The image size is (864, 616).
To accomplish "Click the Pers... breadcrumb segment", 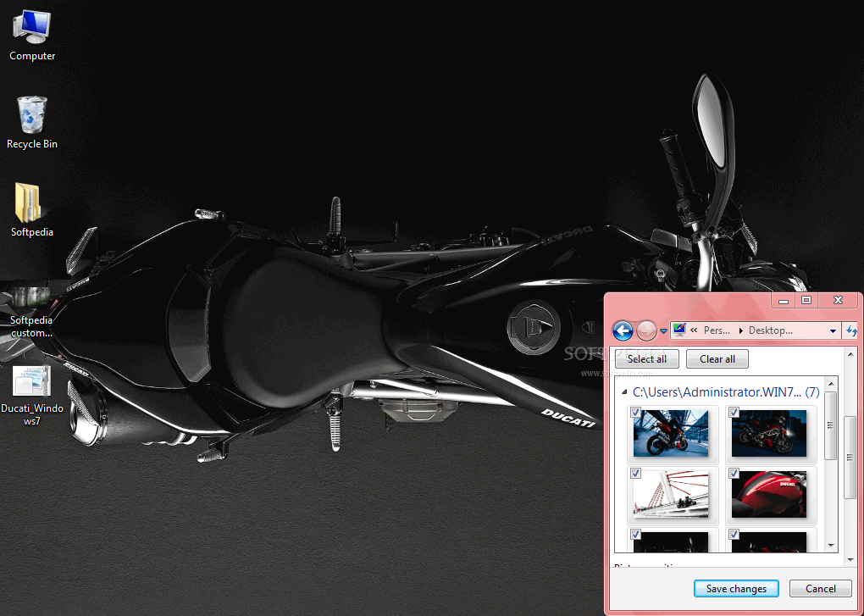I will click(717, 330).
